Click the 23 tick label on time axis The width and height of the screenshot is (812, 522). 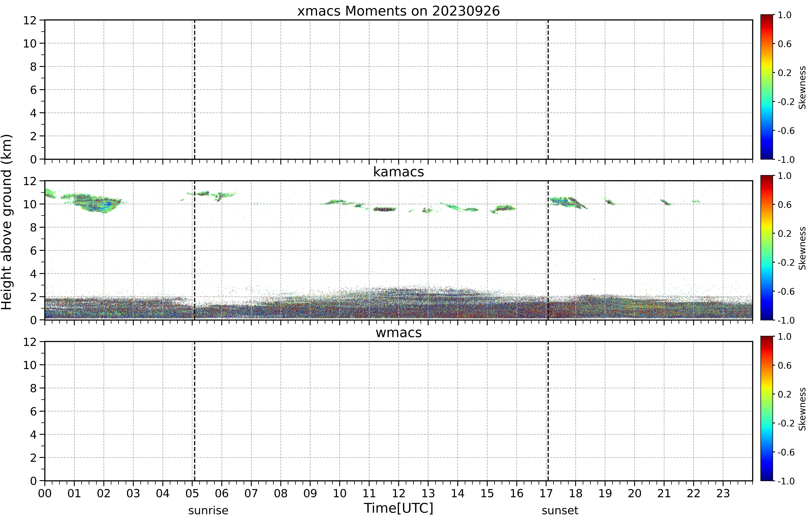723,493
